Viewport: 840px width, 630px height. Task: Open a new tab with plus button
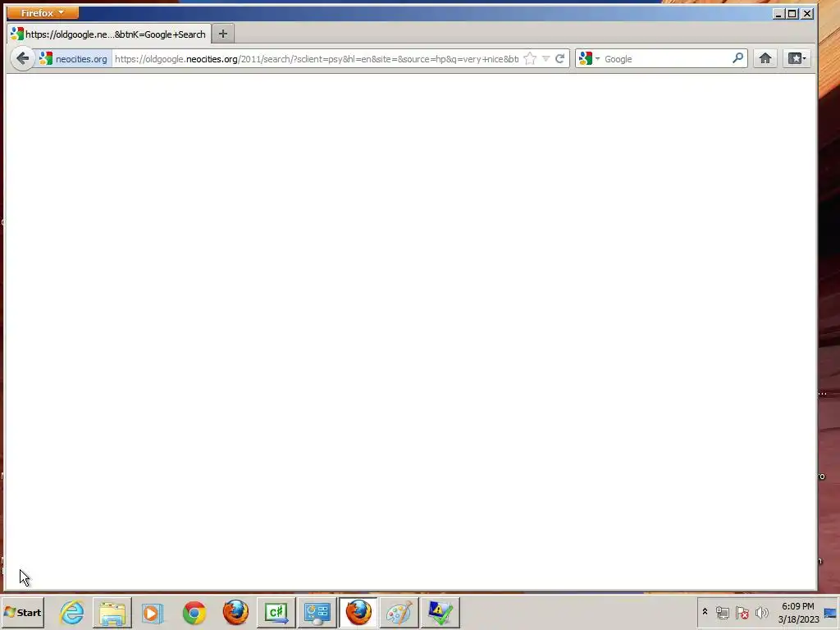pyautogui.click(x=223, y=34)
